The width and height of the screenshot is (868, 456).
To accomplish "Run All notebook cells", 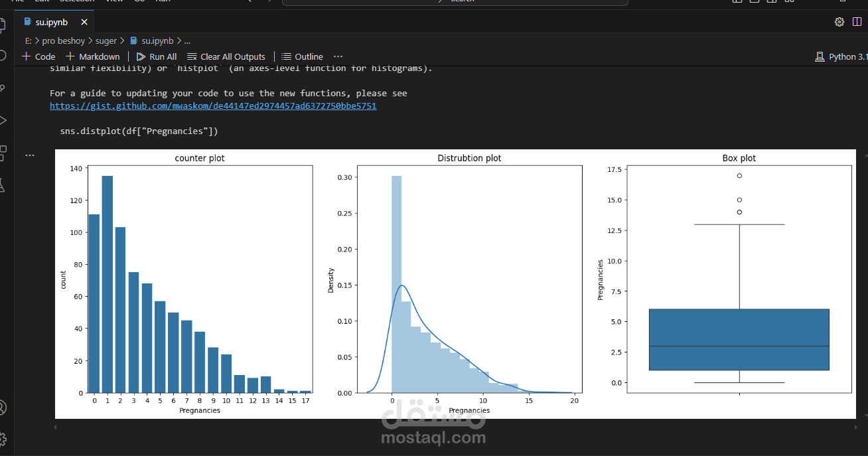I will pyautogui.click(x=157, y=56).
